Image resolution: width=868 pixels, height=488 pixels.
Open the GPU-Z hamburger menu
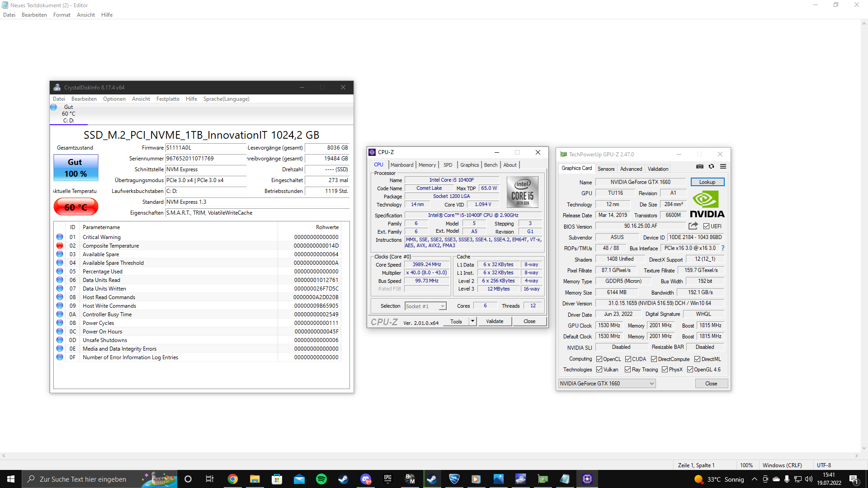[x=723, y=167]
